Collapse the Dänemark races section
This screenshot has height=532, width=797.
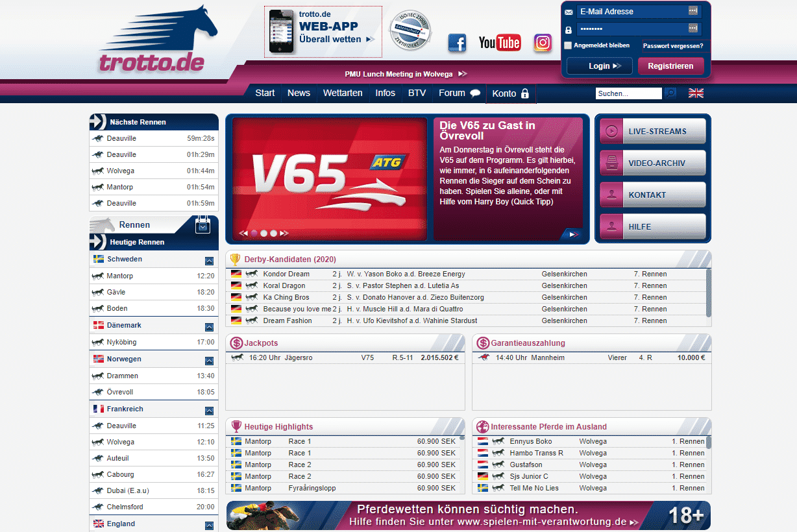coord(209,326)
